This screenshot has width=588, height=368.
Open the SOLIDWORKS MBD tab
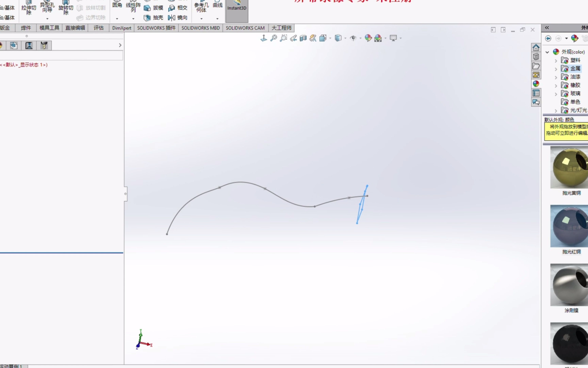click(200, 28)
